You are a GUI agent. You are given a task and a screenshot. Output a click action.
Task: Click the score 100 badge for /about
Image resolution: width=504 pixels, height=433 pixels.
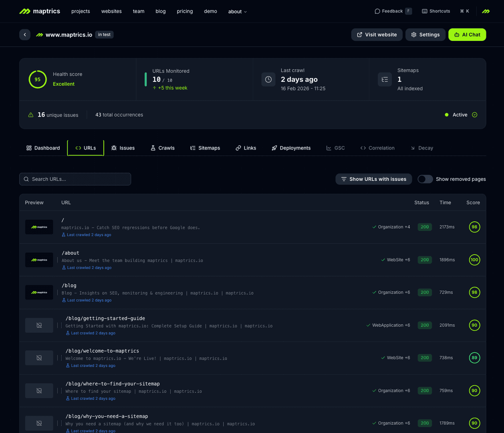(x=474, y=260)
